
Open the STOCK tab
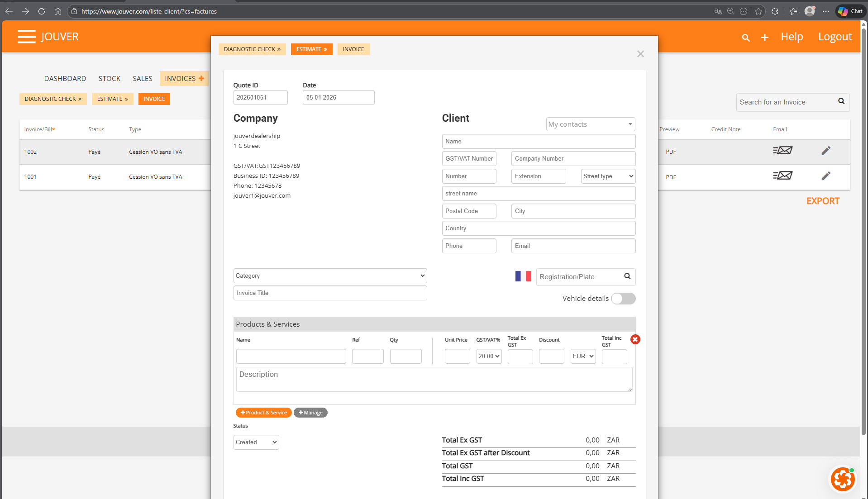(110, 79)
